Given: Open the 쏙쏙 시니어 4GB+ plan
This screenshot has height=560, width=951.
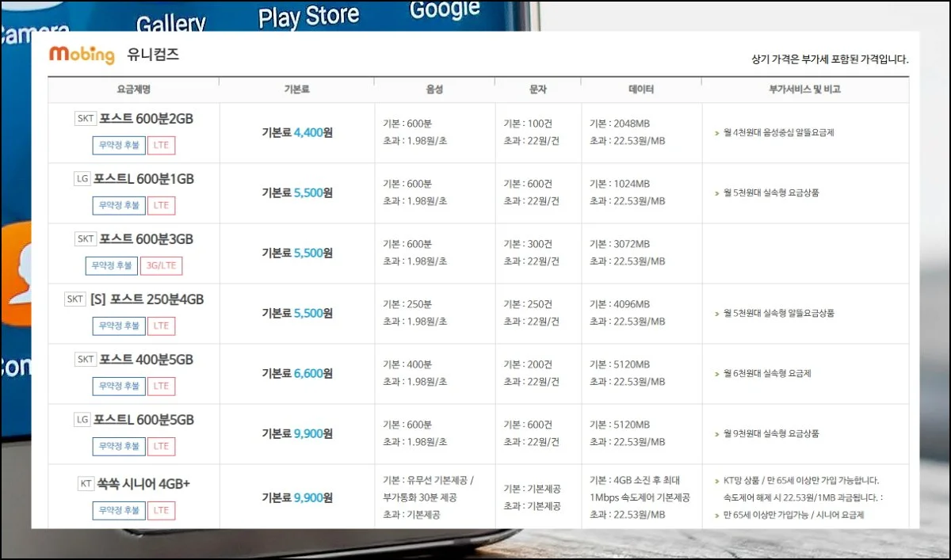Looking at the screenshot, I should (x=143, y=483).
